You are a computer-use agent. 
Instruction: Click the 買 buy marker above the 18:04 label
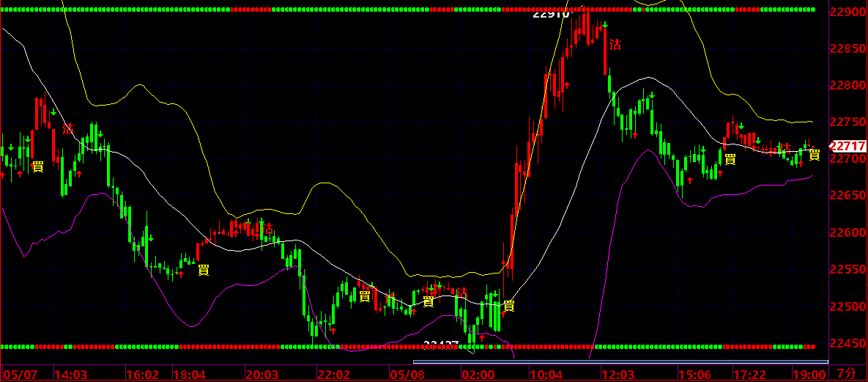[x=203, y=270]
